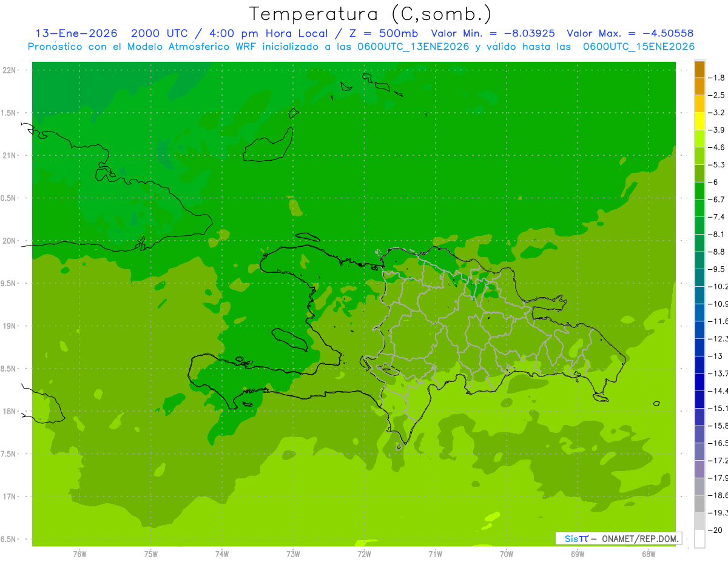Click the '71W' longitude axis label
728x562 pixels.
tap(435, 554)
